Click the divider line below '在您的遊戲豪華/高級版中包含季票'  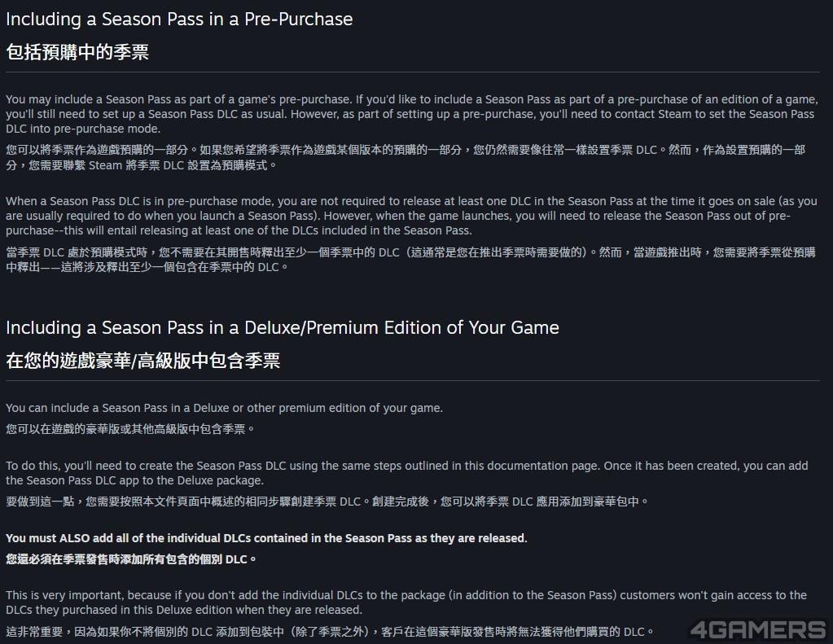(x=413, y=381)
